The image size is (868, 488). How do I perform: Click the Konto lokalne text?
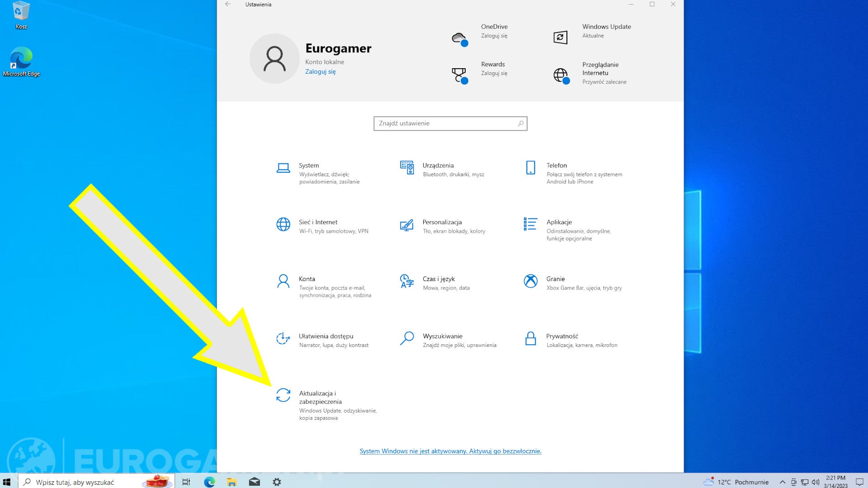tap(325, 62)
